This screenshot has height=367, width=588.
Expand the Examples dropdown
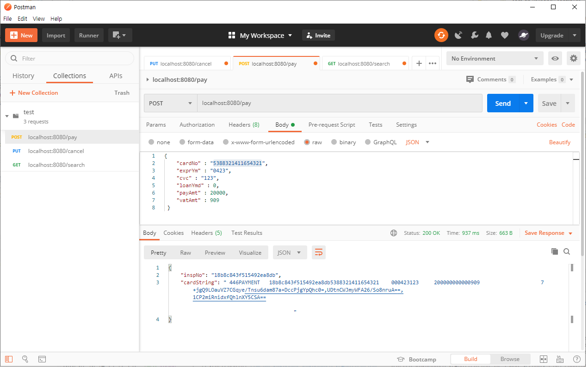coord(571,80)
